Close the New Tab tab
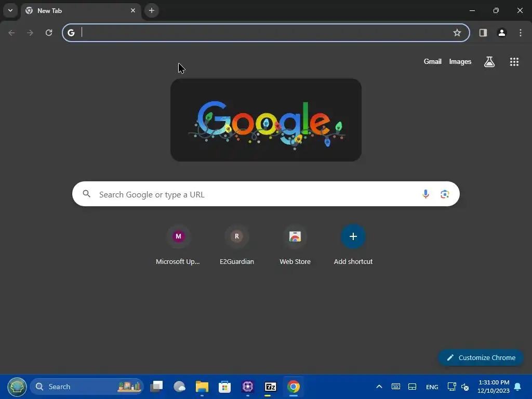 coord(133,10)
